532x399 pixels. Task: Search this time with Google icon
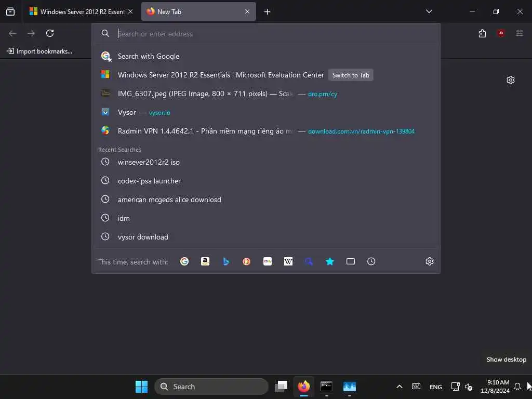pos(184,261)
